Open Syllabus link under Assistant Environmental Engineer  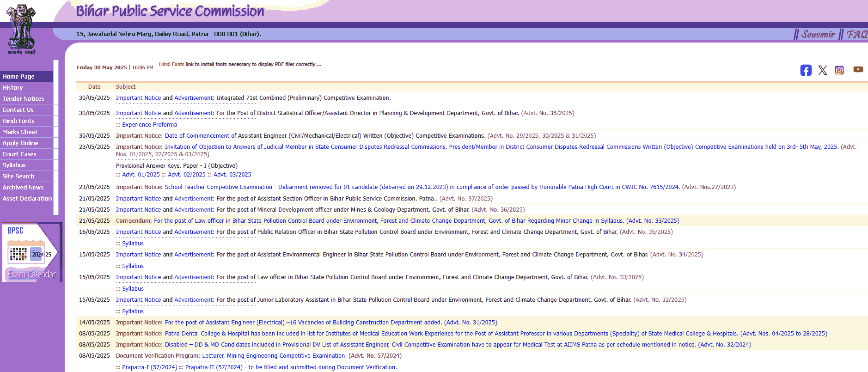click(133, 266)
